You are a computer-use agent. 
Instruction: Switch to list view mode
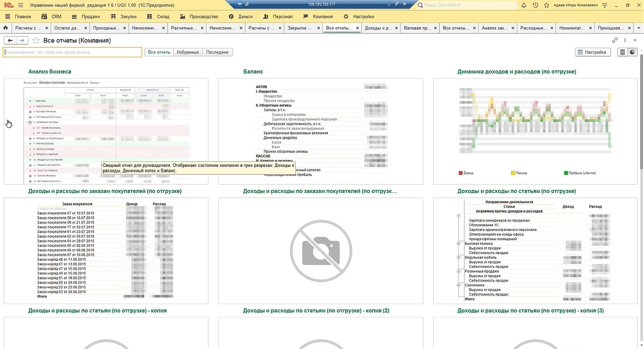pos(623,52)
